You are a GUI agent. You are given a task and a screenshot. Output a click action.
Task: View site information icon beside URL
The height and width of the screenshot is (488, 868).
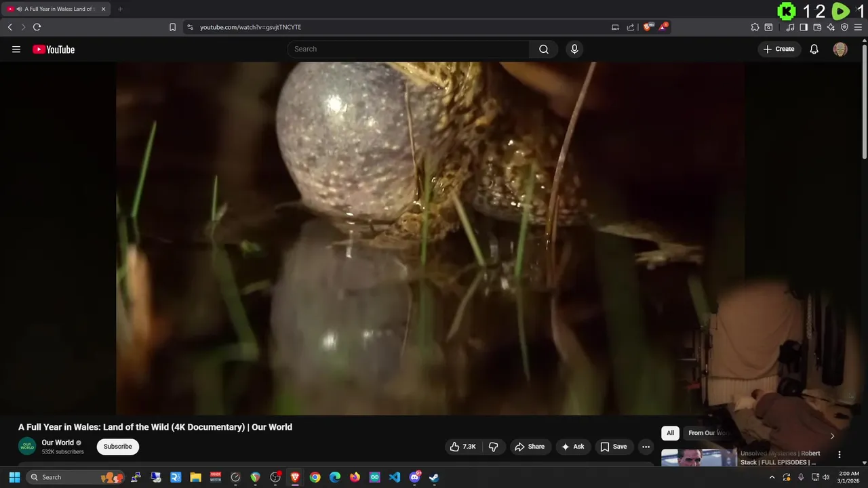190,27
